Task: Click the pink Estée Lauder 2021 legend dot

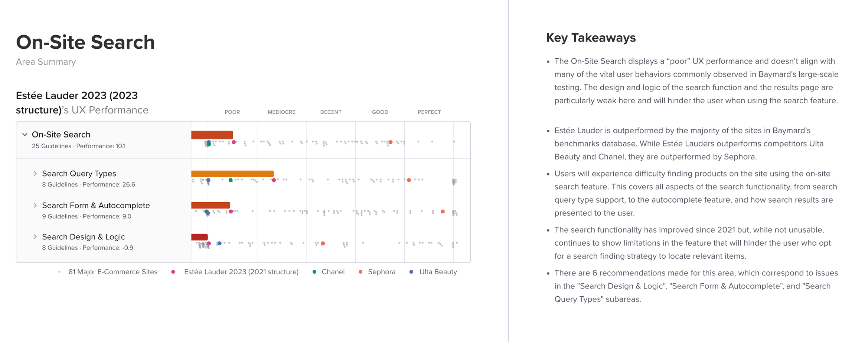Action: click(173, 272)
